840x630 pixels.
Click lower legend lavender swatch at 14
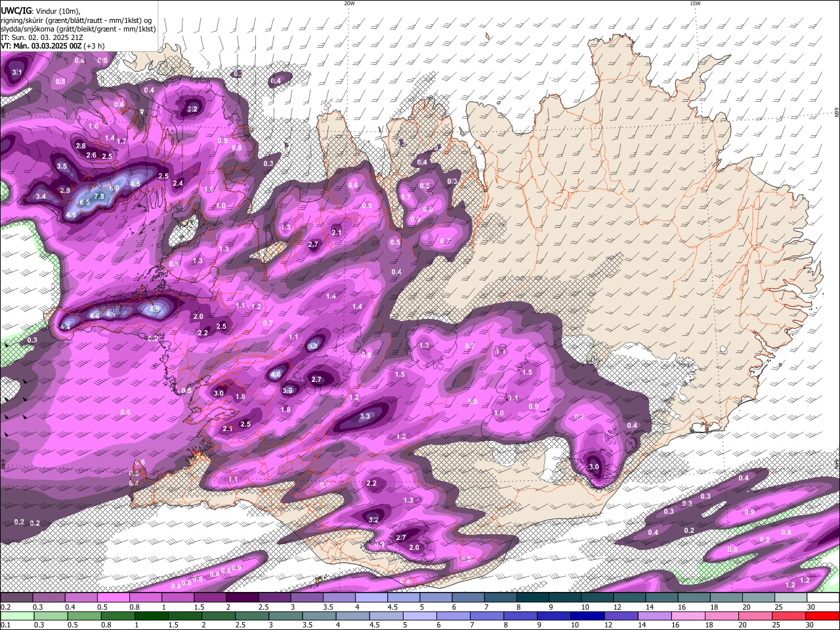click(654, 616)
